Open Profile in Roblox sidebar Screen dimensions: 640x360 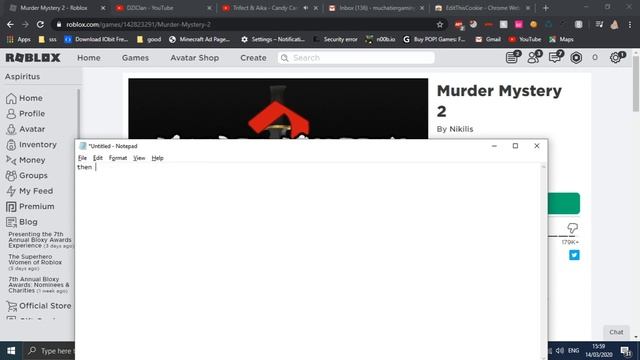tap(25, 113)
